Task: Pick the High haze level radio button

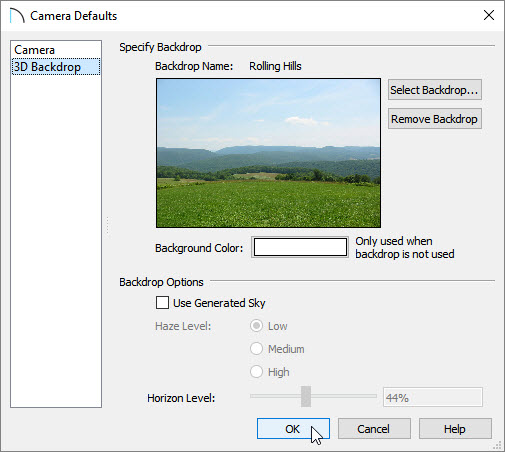Action: point(256,372)
